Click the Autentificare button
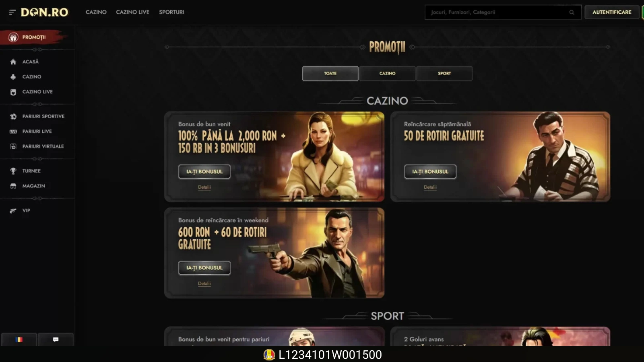 point(612,12)
